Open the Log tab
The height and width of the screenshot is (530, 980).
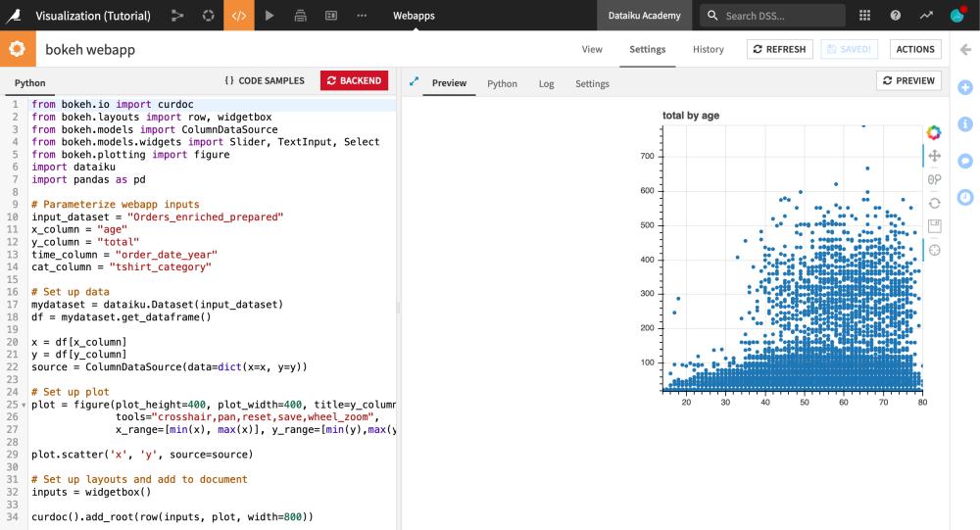pos(546,83)
